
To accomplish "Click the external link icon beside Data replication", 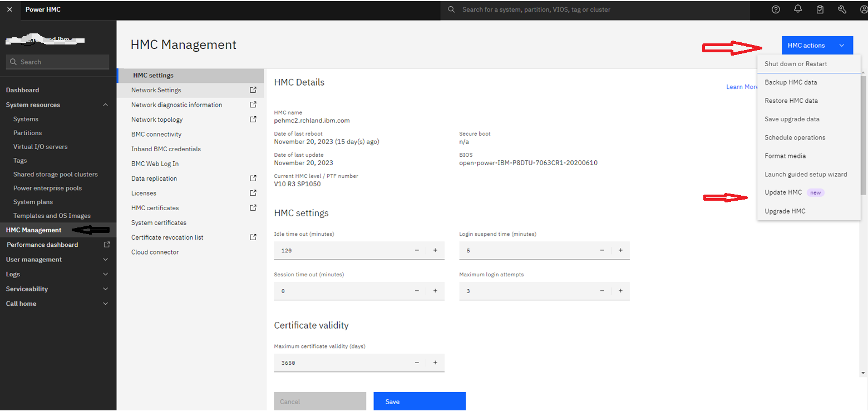I will (x=253, y=178).
